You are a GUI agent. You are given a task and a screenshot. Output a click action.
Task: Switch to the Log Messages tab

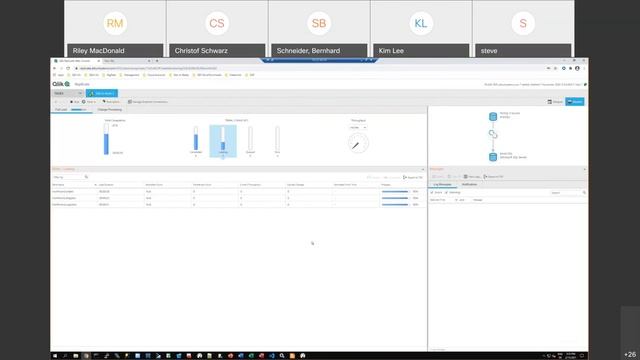point(442,184)
